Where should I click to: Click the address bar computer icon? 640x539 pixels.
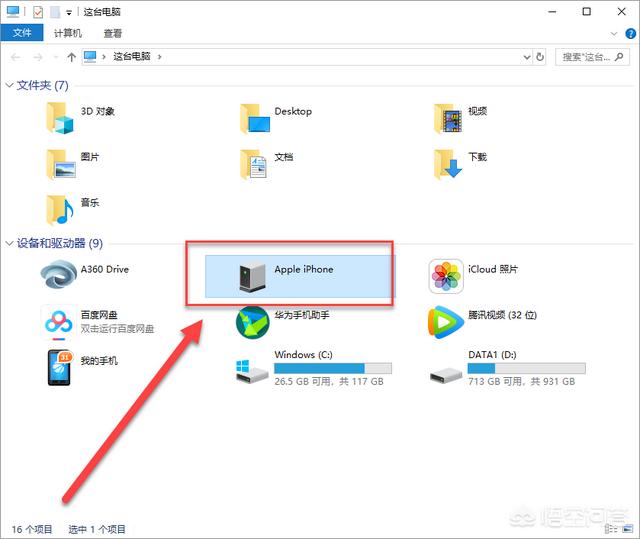coord(90,57)
